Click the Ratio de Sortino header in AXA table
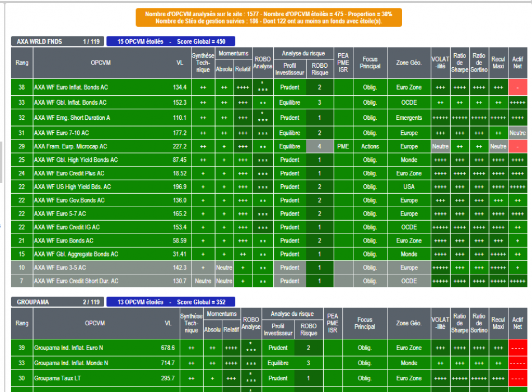 479,63
